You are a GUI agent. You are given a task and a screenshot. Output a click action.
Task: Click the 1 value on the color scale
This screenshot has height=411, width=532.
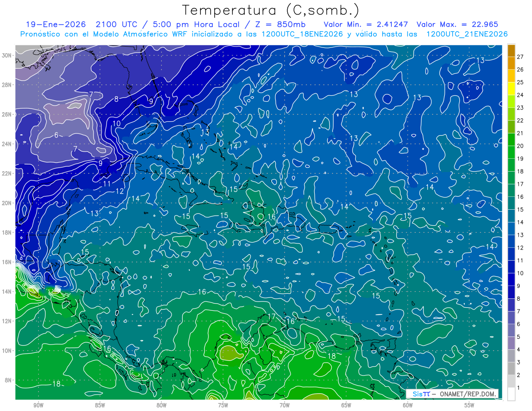pyautogui.click(x=519, y=388)
